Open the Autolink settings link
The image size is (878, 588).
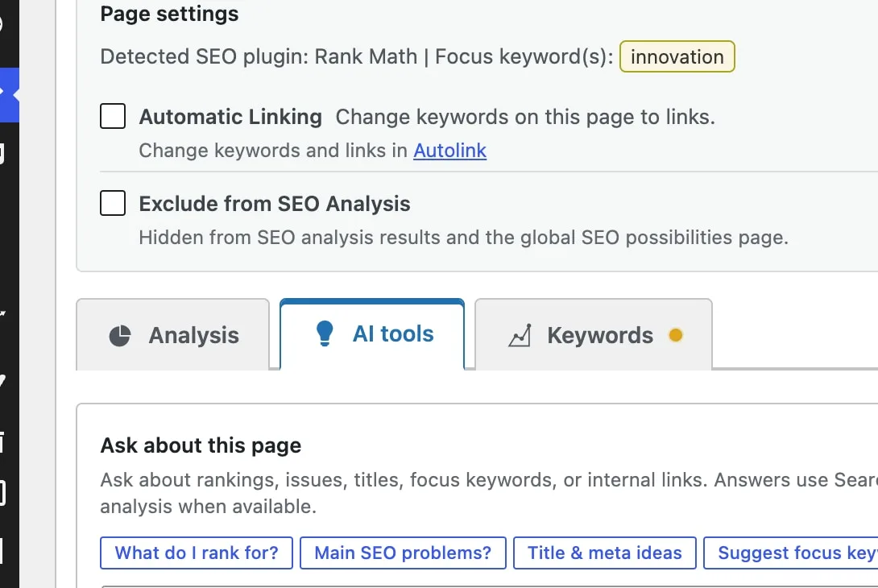pos(449,151)
